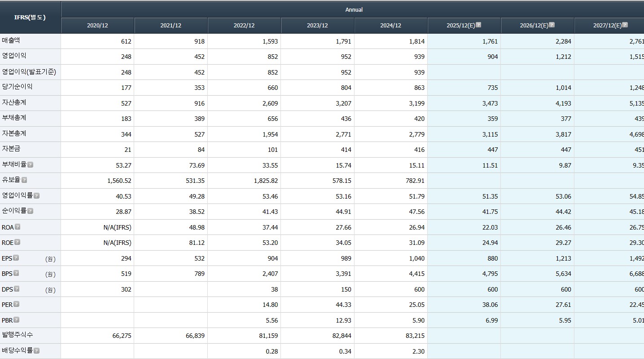Viewport: 644px width, 359px height.
Task: Click the 2021/12 자본금 value 84
Action: [x=200, y=150]
